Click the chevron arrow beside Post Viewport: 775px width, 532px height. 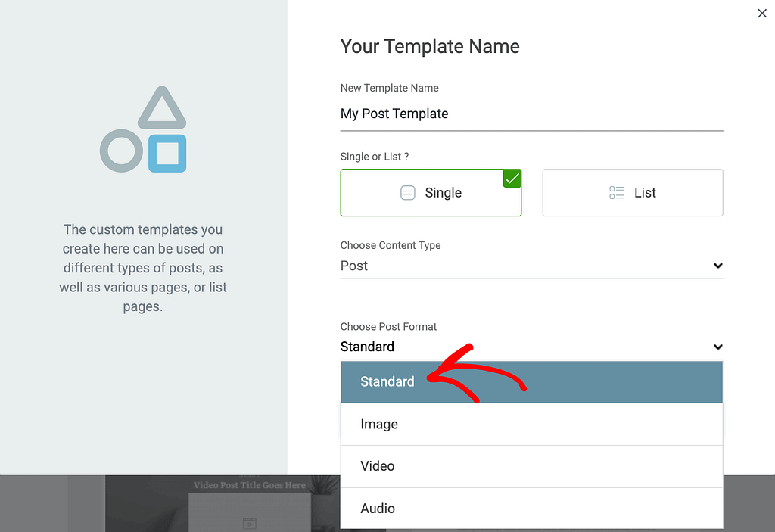point(717,266)
